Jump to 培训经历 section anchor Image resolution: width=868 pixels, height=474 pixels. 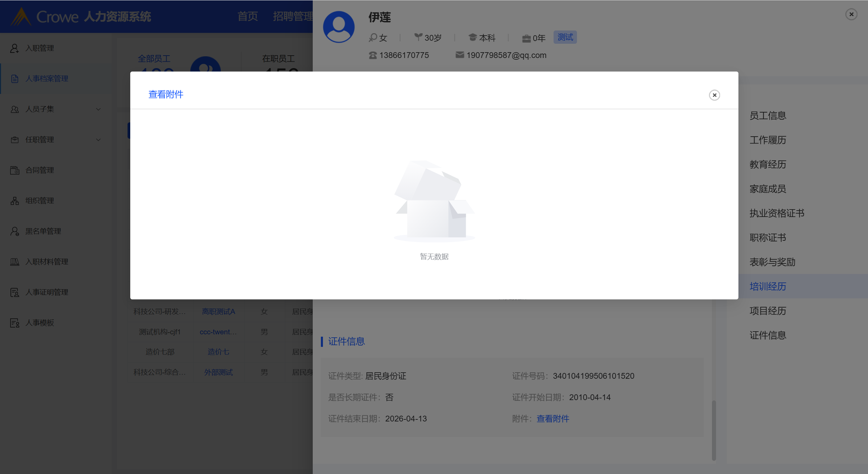[x=768, y=287]
